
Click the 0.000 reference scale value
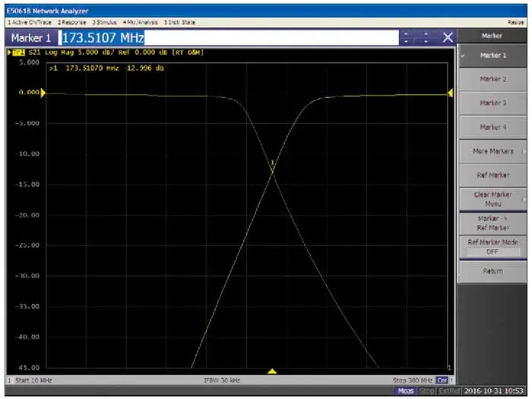[x=29, y=92]
